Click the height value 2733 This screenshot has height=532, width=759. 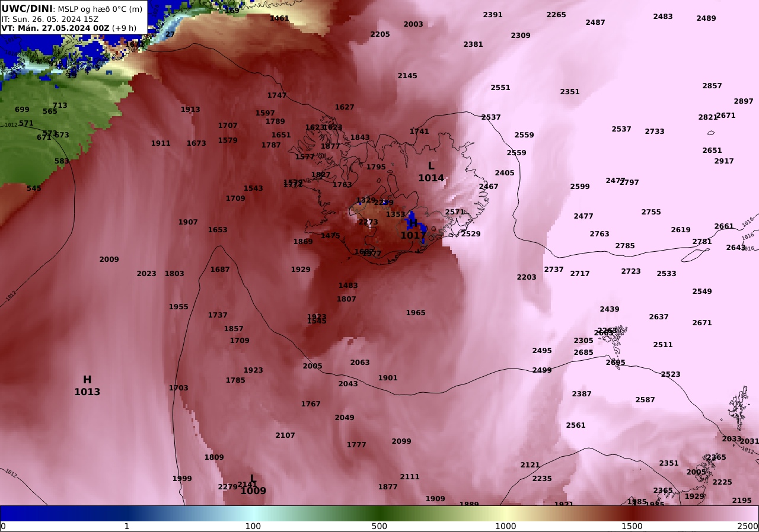[x=655, y=132]
